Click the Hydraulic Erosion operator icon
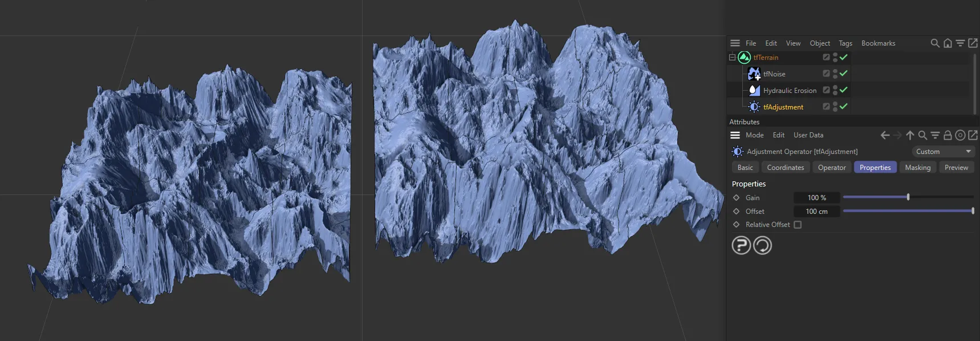 click(x=754, y=90)
